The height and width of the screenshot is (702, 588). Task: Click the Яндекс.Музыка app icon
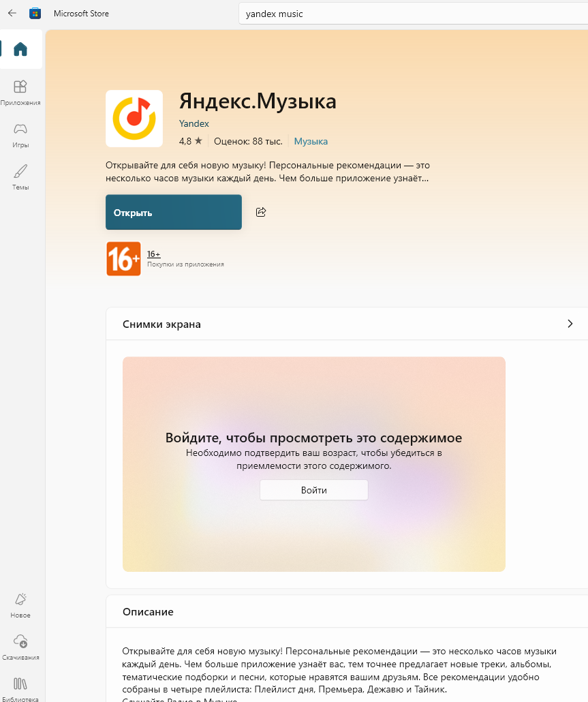tap(134, 119)
